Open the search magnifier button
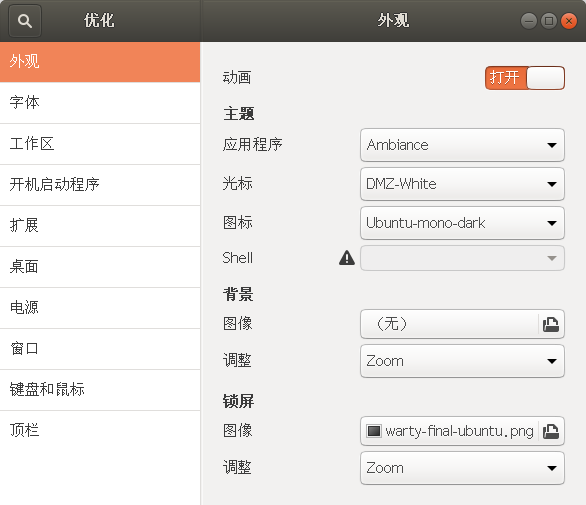This screenshot has height=505, width=586. (25, 21)
